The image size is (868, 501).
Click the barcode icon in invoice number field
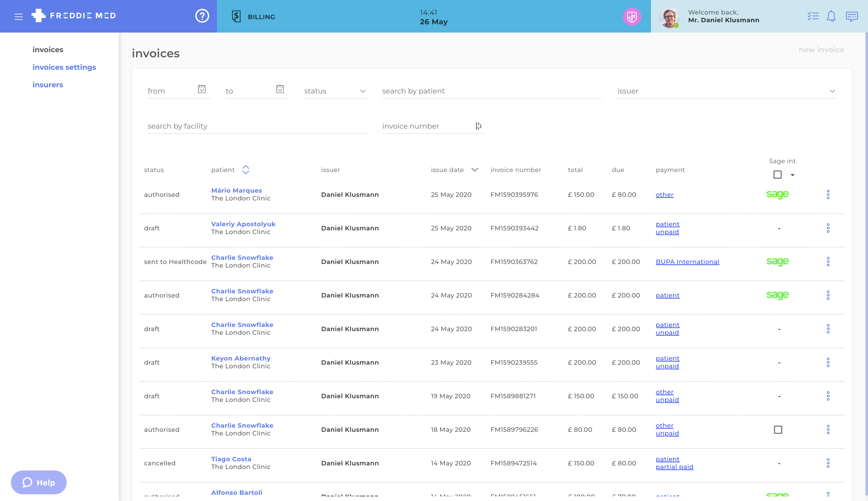tap(479, 126)
